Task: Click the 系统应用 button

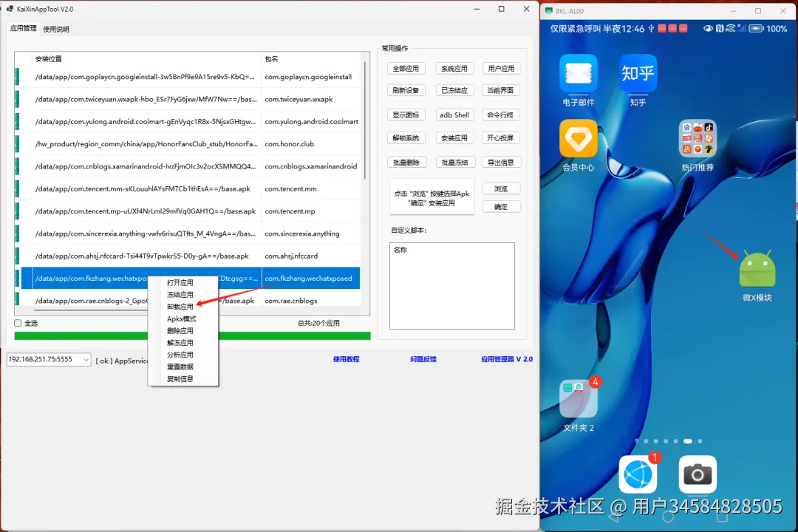Action: tap(454, 68)
